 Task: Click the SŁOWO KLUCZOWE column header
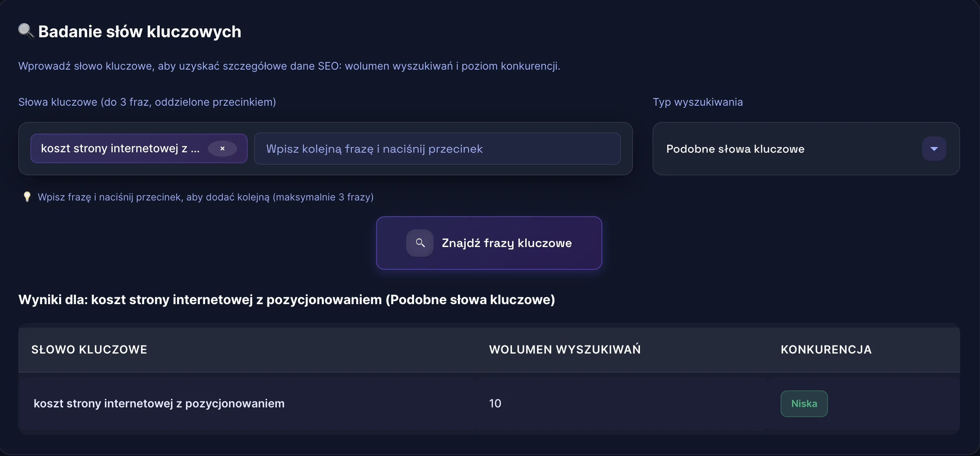(x=89, y=349)
